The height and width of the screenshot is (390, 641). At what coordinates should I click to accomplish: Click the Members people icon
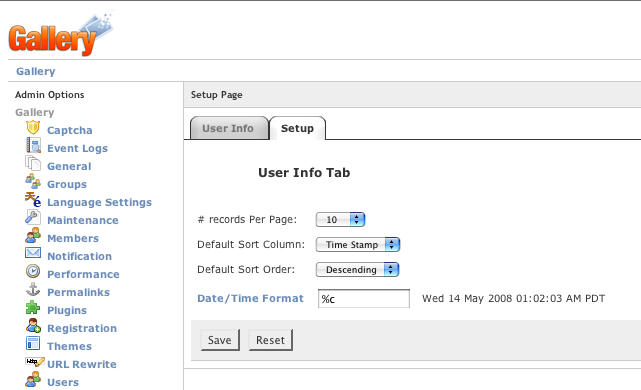point(33,235)
